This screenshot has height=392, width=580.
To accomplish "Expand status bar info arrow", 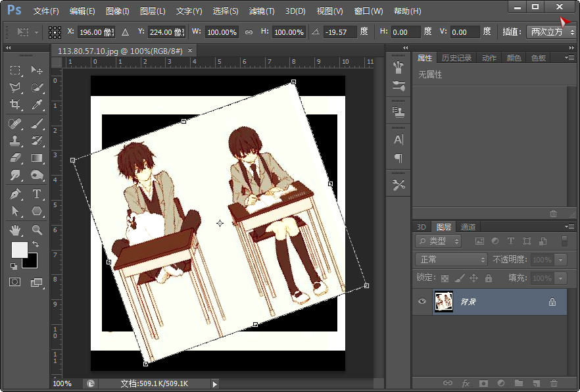I will click(214, 383).
